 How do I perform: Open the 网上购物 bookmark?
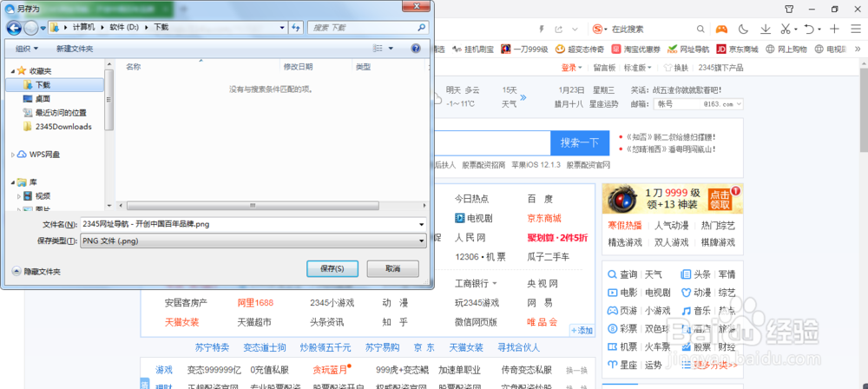786,49
